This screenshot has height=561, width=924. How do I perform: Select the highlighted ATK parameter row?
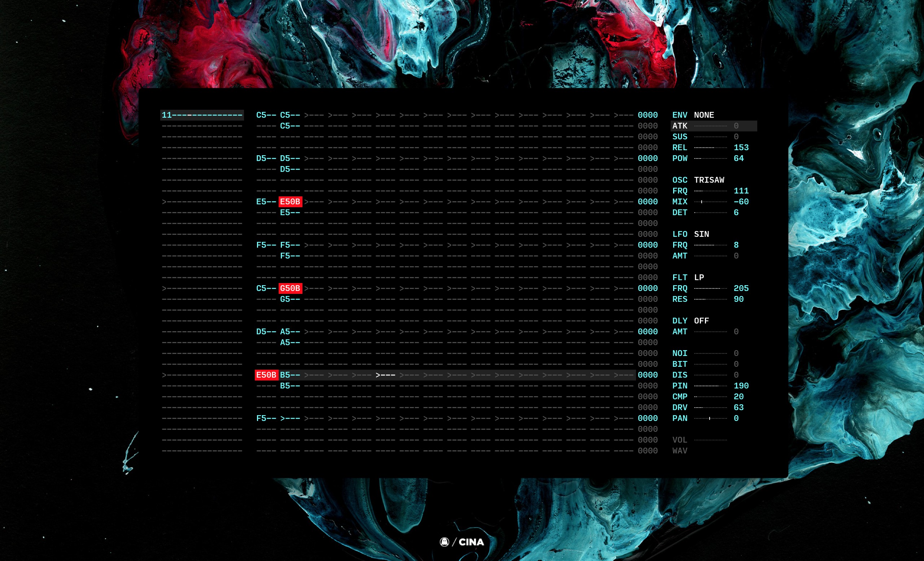coord(680,126)
